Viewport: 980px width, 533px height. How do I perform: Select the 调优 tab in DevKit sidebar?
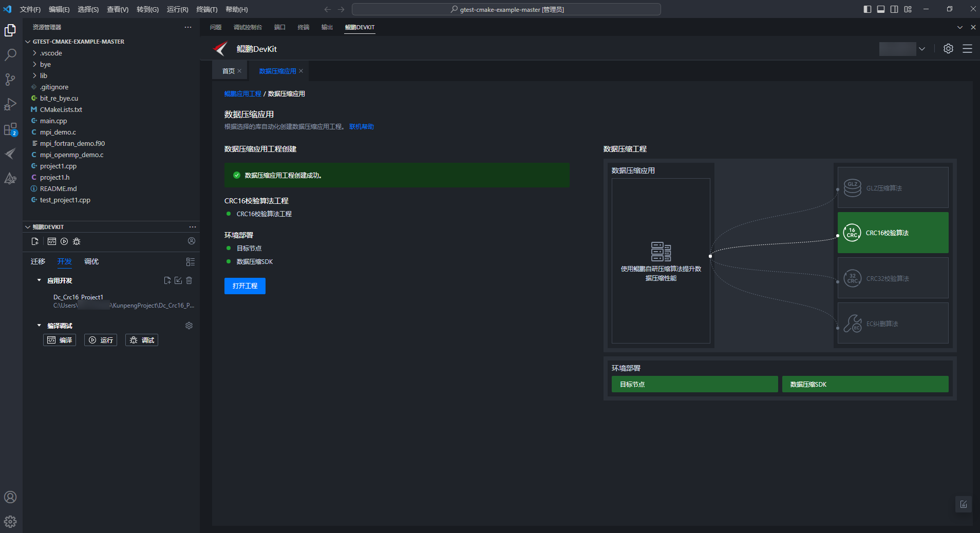[x=91, y=261]
